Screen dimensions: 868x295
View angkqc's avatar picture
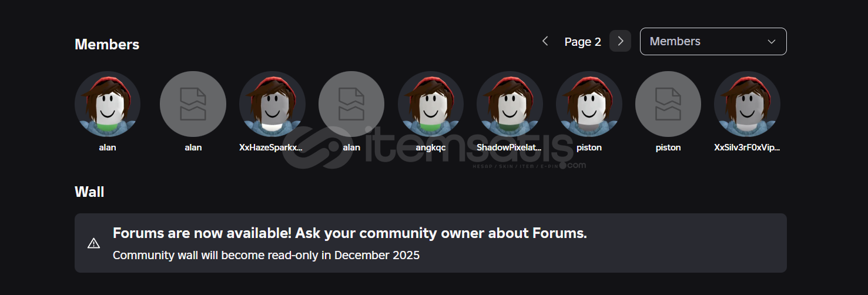tap(431, 104)
